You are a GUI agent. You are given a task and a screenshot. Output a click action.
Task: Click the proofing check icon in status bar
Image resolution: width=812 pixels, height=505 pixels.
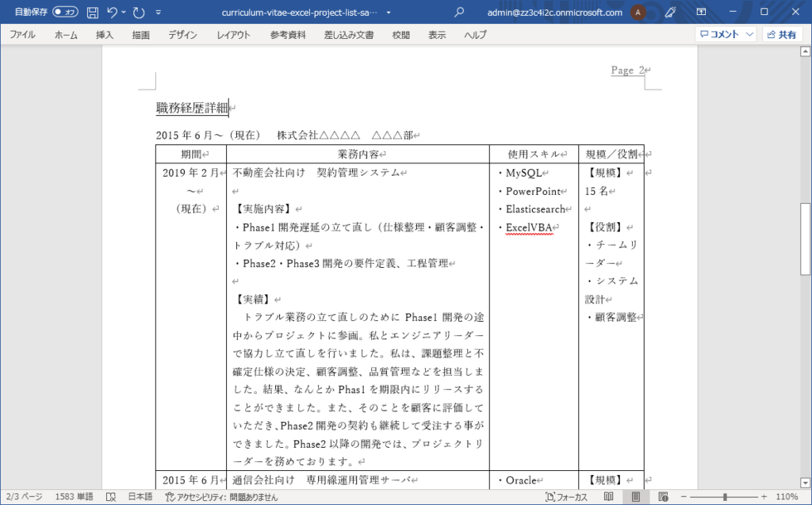point(111,496)
